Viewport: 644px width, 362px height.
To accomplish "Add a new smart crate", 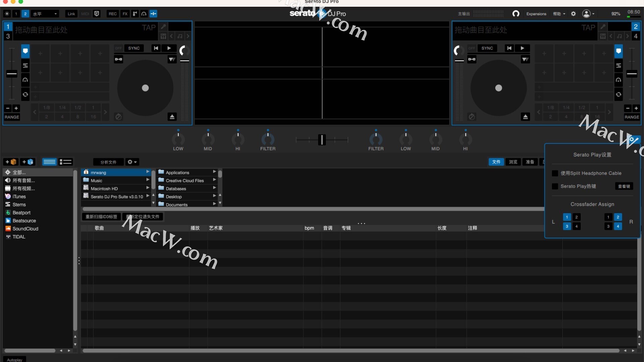I will click(28, 162).
